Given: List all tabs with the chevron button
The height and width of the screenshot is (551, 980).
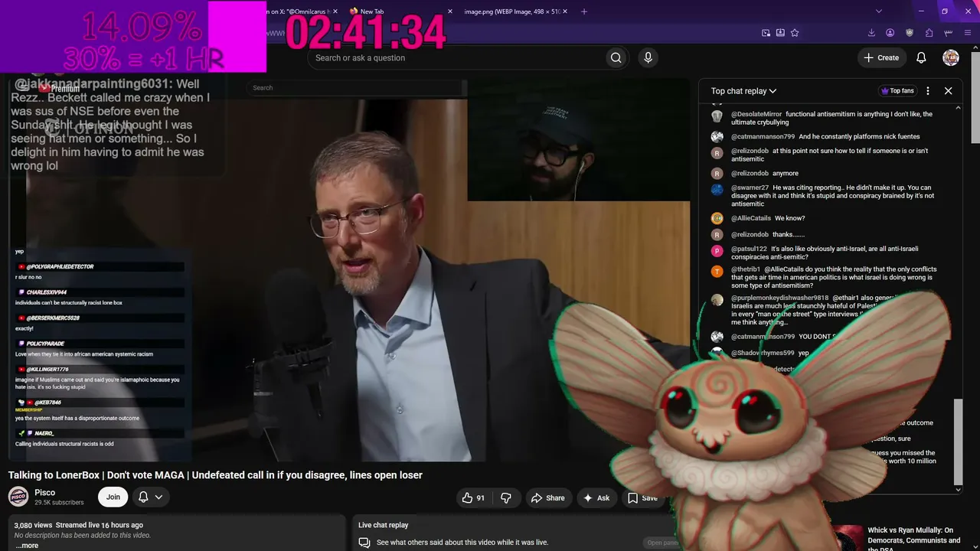Looking at the screenshot, I should click(879, 11).
